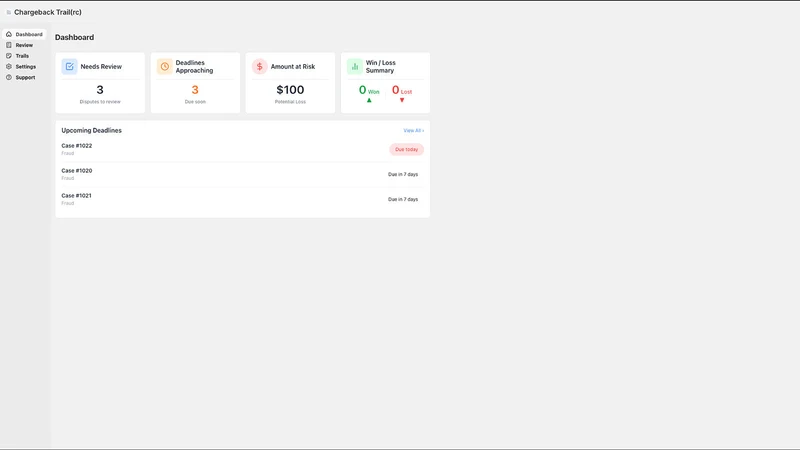This screenshot has width=800, height=450.
Task: Click the Disputes to review caption
Action: pyautogui.click(x=100, y=102)
